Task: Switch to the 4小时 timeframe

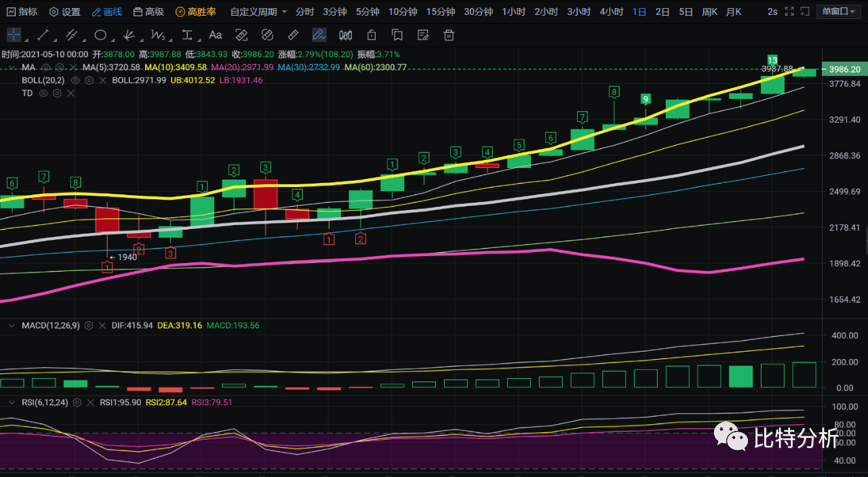Action: (x=611, y=12)
